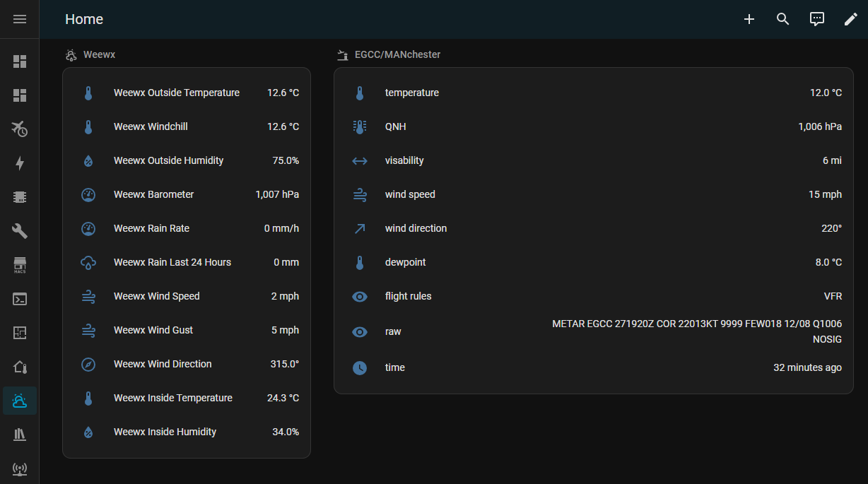Click thermometer icon for dewpoint
This screenshot has height=484, width=868.
click(360, 262)
